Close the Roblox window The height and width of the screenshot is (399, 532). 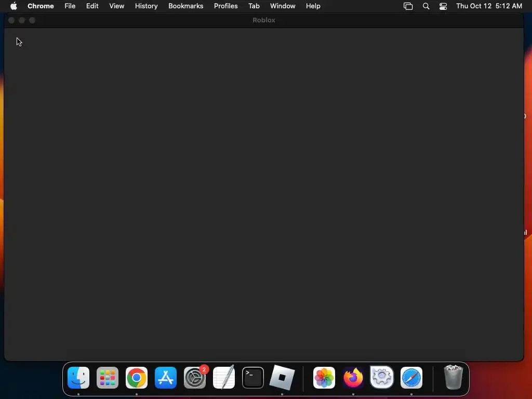[x=11, y=20]
